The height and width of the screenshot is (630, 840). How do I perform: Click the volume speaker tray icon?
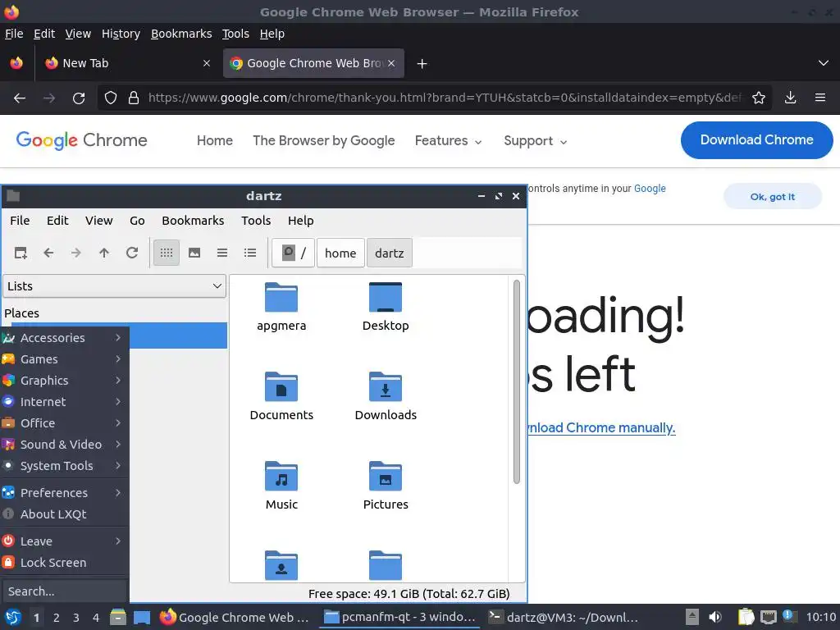[x=715, y=617]
